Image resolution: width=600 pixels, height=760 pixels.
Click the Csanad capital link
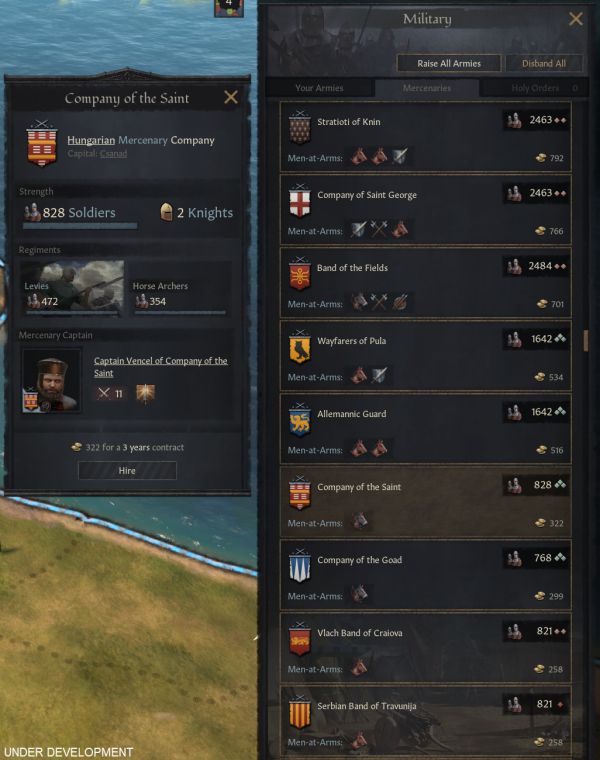click(x=113, y=153)
